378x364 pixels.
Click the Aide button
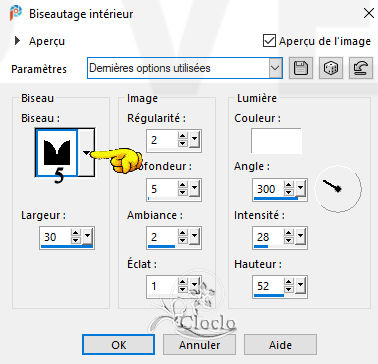pyautogui.click(x=280, y=345)
